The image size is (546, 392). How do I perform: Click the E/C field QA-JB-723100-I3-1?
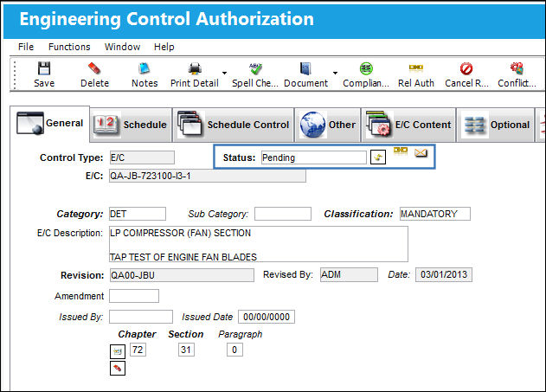[208, 176]
